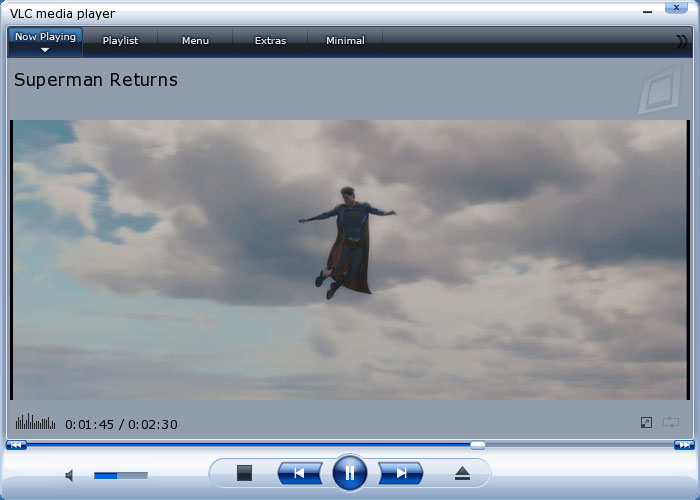Toggle fullscreen video mode icon

pos(646,423)
